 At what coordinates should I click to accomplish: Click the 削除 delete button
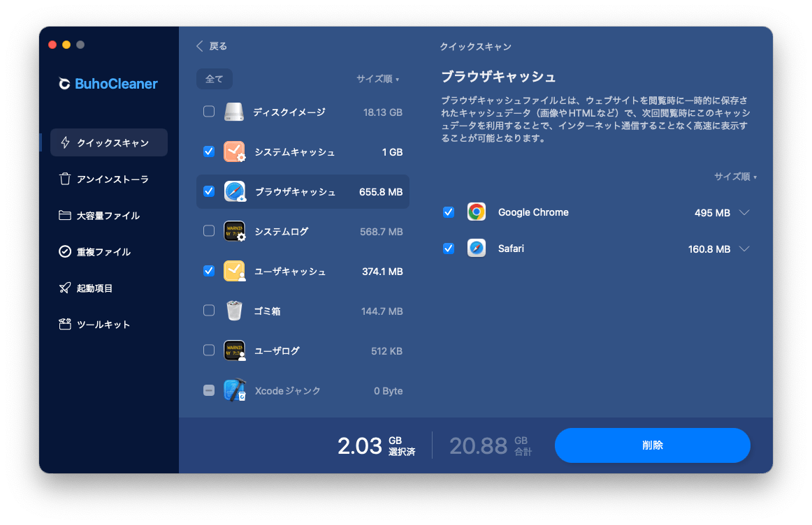coord(653,445)
